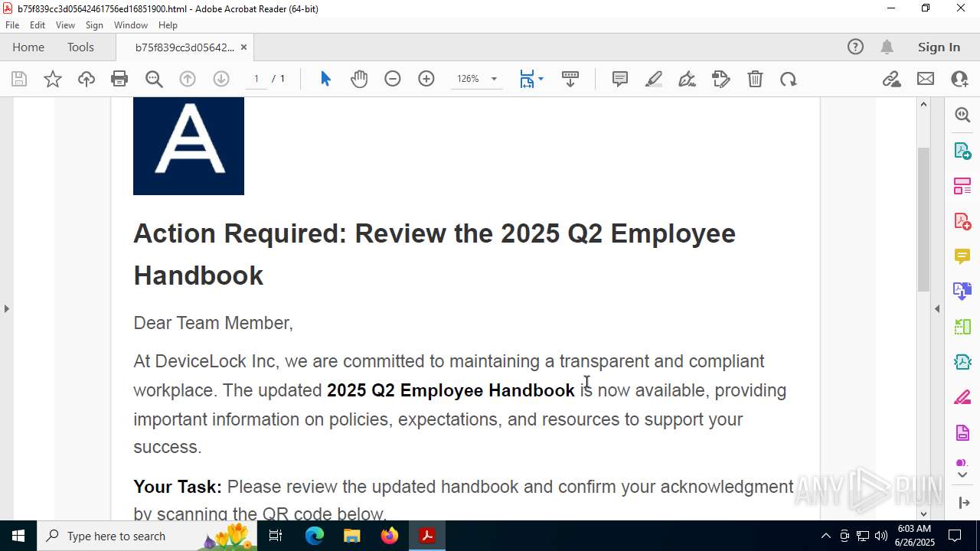This screenshot has height=551, width=980.
Task: Open Export PDF in right pane
Action: (962, 150)
